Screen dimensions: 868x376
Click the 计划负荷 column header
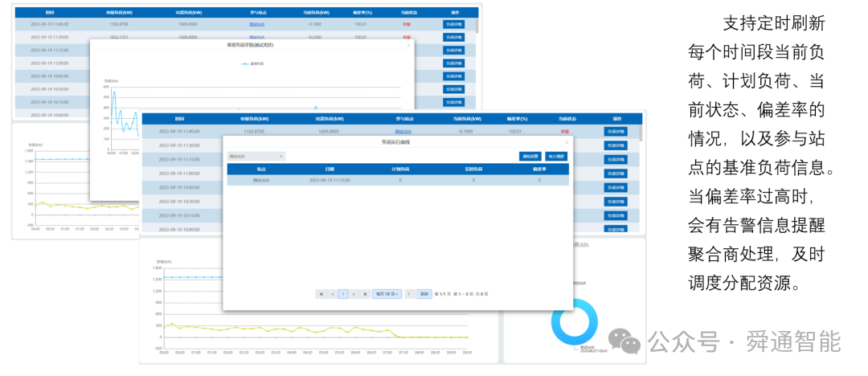(400, 170)
